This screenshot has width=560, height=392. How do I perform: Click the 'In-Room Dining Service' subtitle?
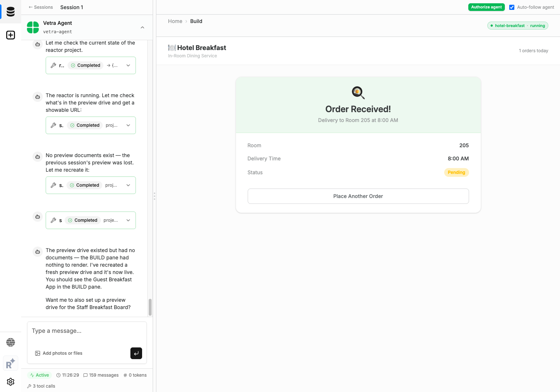193,56
